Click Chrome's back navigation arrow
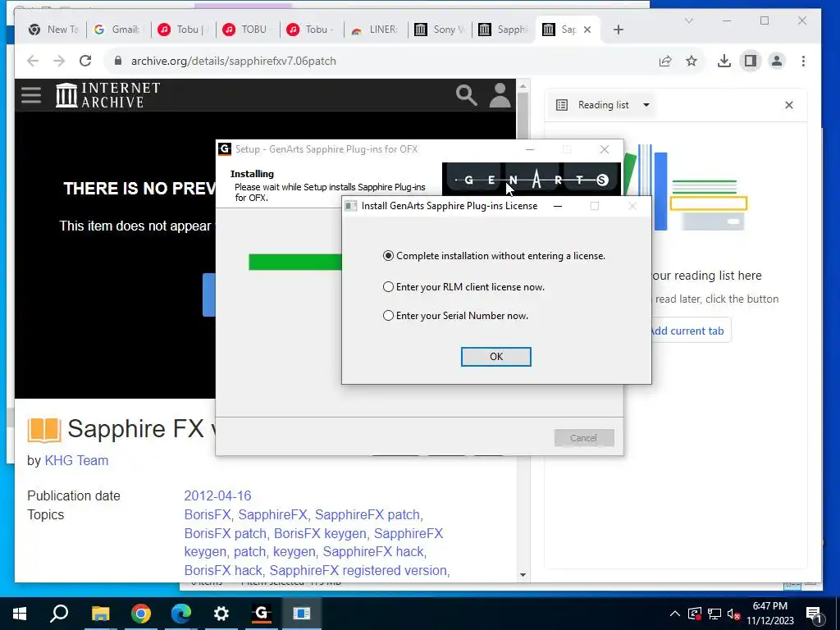 tap(33, 61)
